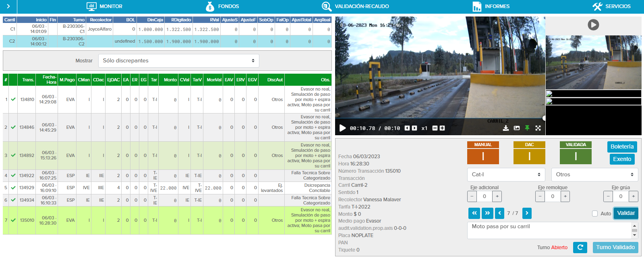Image resolution: width=644 pixels, height=258 pixels.
Task: Open the Monitor section
Action: click(x=104, y=6)
